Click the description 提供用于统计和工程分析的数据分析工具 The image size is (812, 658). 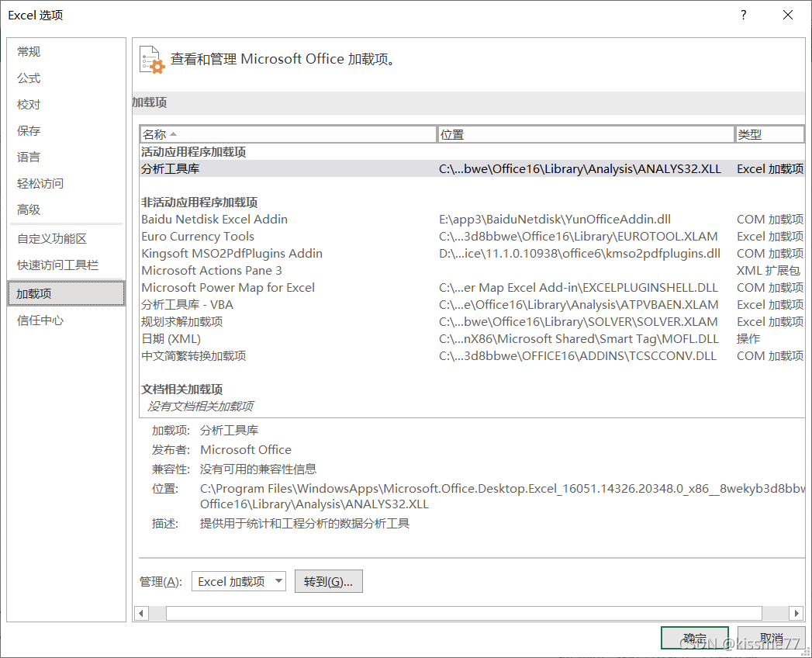click(305, 523)
